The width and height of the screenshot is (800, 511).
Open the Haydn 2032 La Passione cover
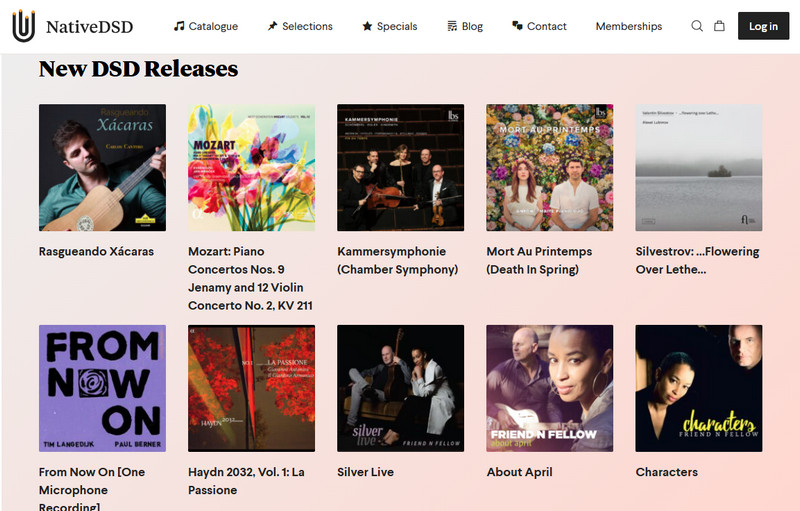(x=252, y=388)
